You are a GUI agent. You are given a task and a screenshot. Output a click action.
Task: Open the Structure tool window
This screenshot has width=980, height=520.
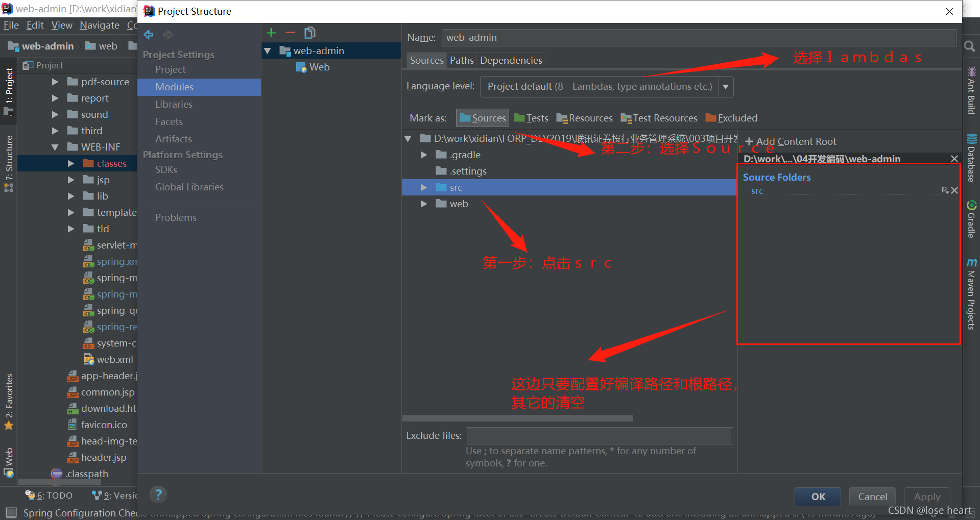click(x=9, y=163)
